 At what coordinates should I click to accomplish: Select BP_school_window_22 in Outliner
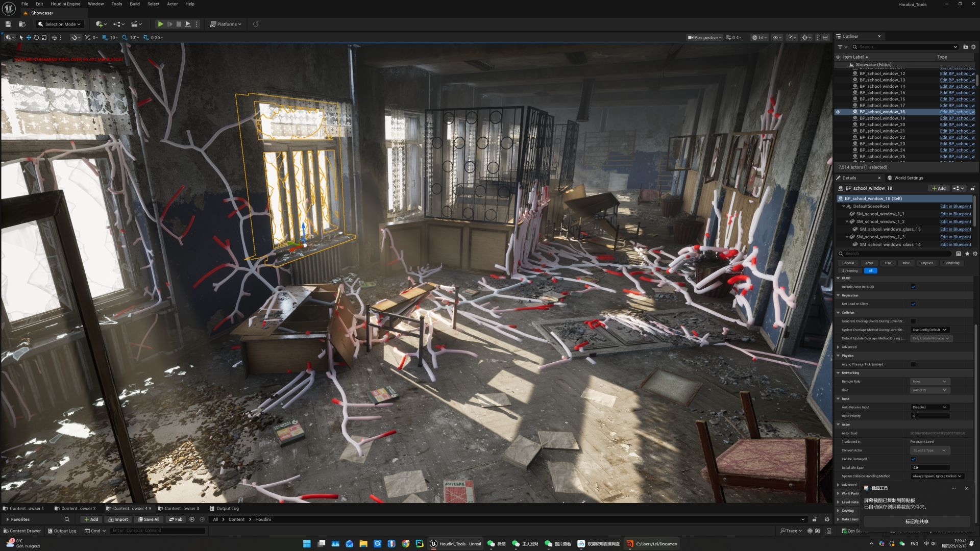point(882,137)
